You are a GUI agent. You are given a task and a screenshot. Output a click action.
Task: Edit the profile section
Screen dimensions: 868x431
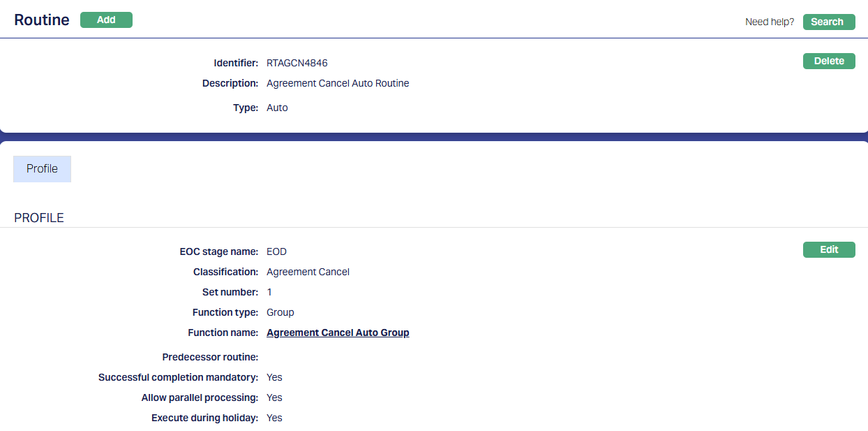pyautogui.click(x=828, y=250)
